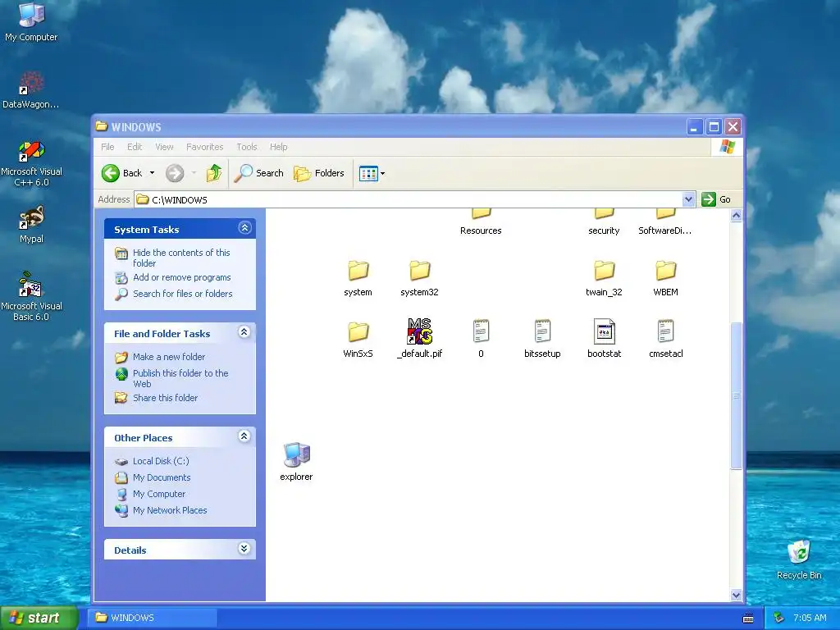
Task: Click the scrollbar up arrow
Action: (x=736, y=216)
